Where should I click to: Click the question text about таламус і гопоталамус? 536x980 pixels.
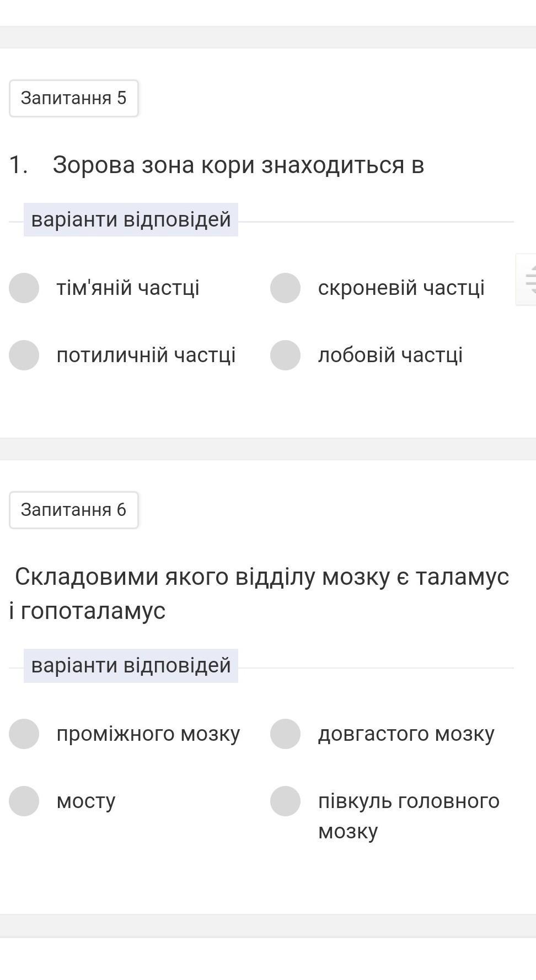[x=259, y=594]
